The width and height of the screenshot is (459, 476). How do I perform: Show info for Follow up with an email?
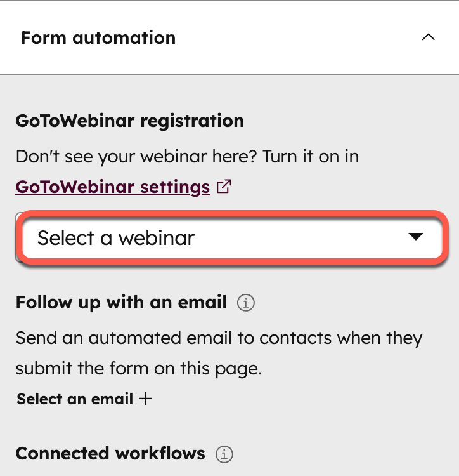(x=245, y=303)
